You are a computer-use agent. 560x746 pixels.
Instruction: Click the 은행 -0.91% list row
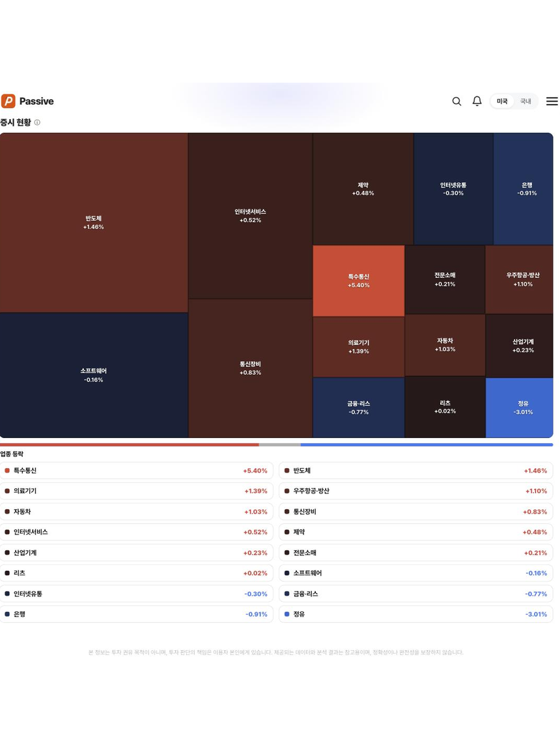(137, 615)
